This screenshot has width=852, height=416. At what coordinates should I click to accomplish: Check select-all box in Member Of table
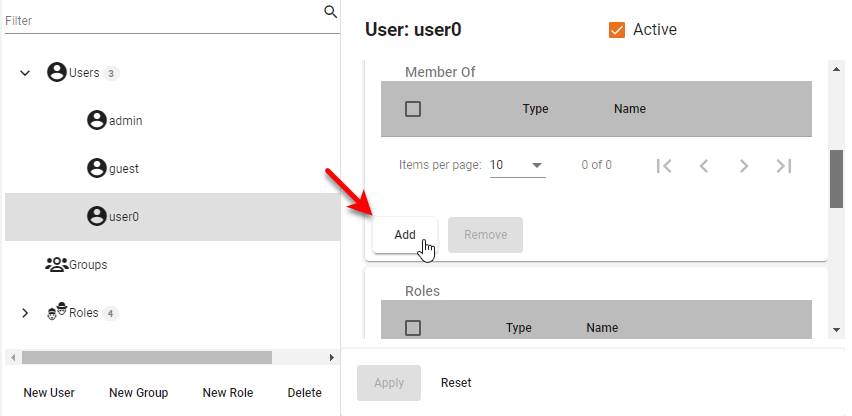413,109
